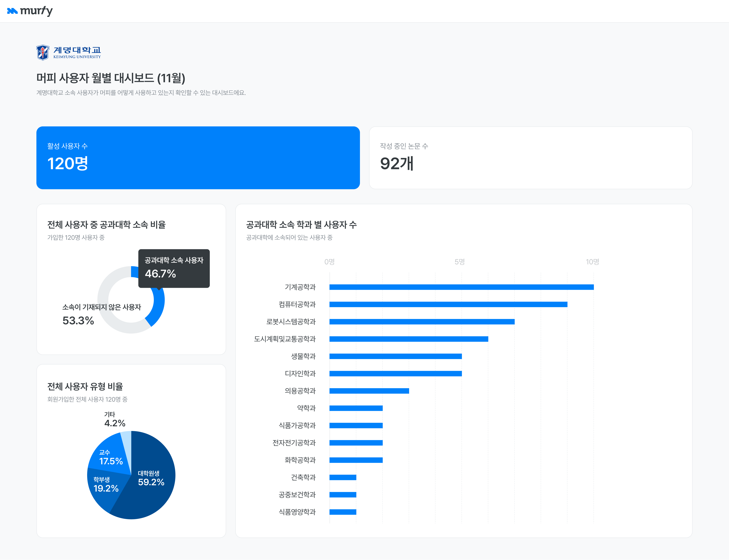Click the murfy logo in header
Screen dimensions: 729x560
tap(30, 11)
